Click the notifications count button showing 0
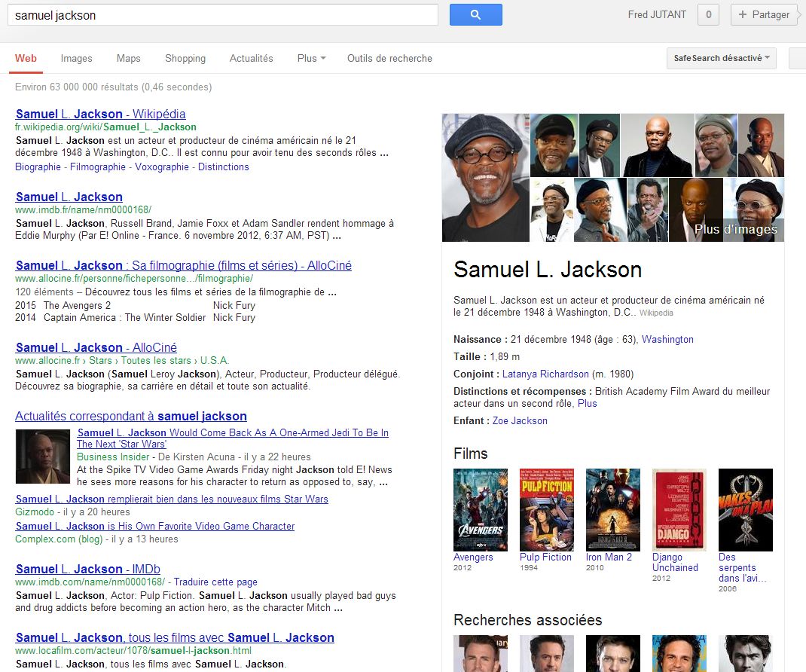Image resolution: width=806 pixels, height=672 pixels. (x=708, y=15)
